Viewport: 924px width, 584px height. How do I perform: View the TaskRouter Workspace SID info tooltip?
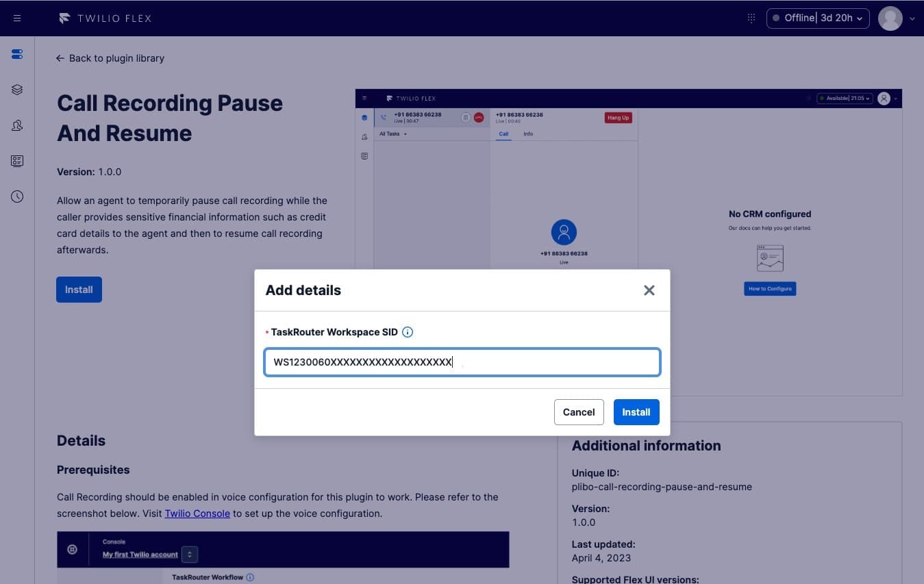[x=408, y=331]
